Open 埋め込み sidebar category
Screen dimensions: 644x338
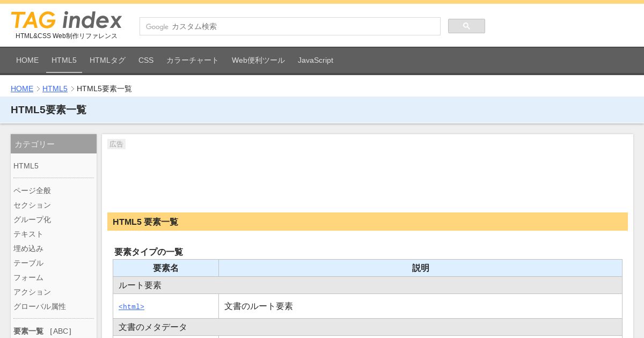[x=28, y=248]
